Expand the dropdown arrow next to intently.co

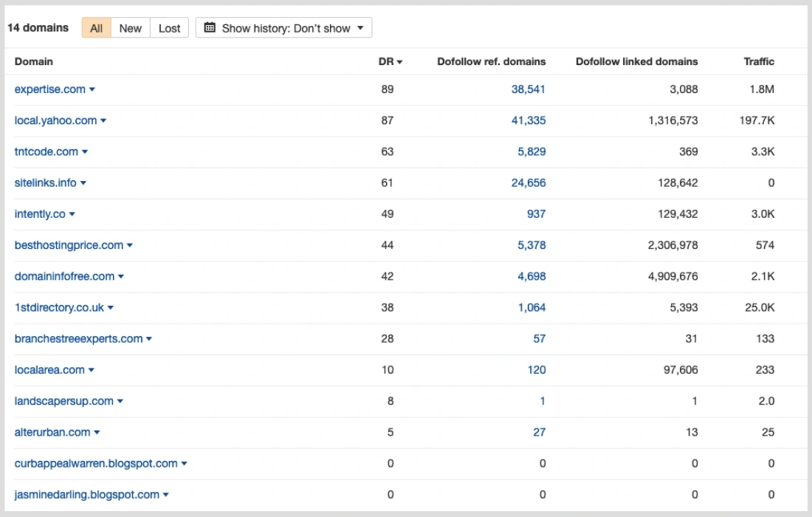point(72,214)
